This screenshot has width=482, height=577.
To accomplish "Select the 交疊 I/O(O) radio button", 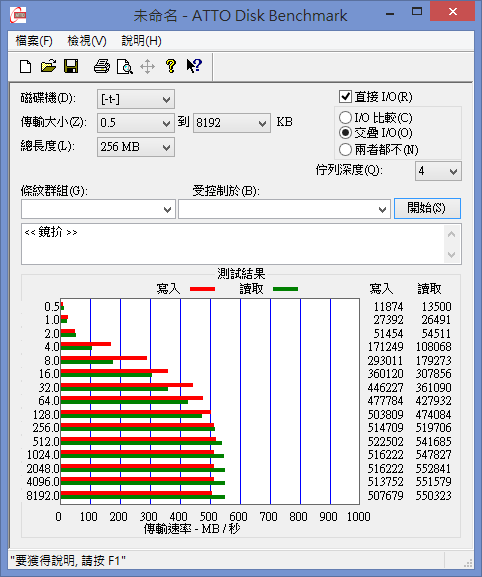I will (x=345, y=133).
